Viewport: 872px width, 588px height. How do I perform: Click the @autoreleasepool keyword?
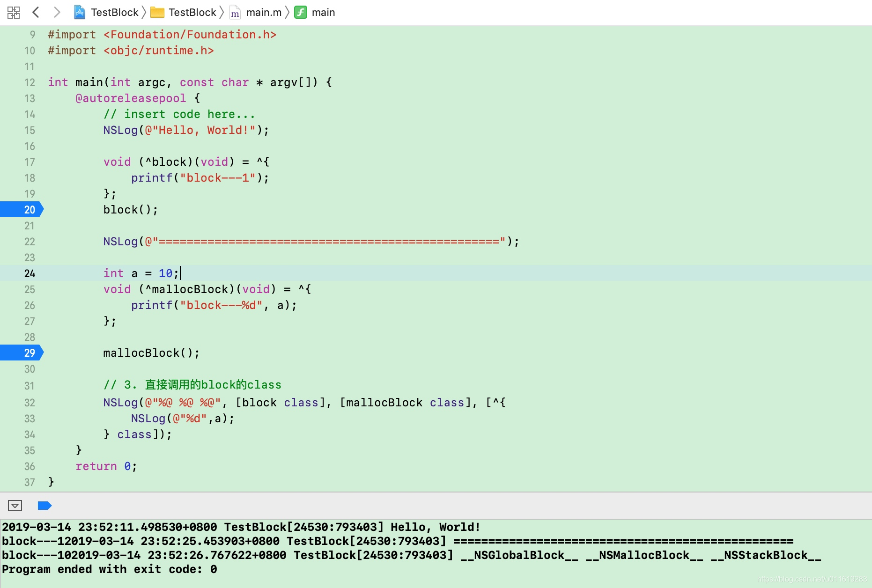131,98
